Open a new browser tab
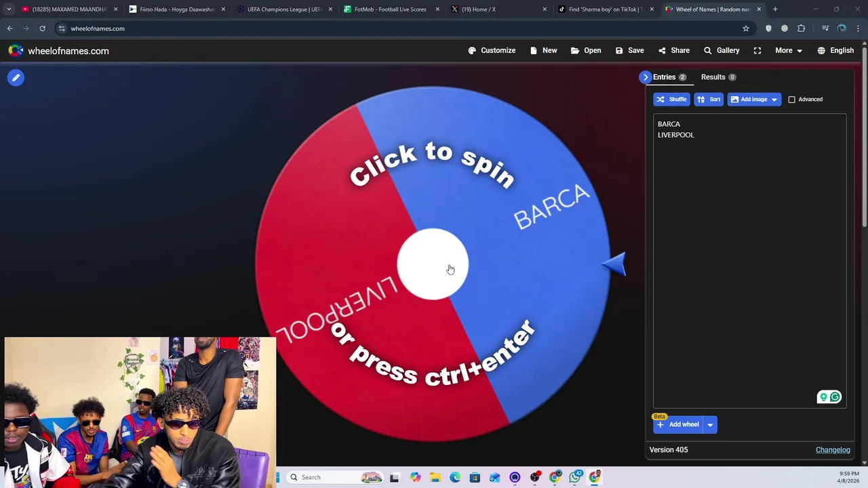This screenshot has height=488, width=868. 775,9
